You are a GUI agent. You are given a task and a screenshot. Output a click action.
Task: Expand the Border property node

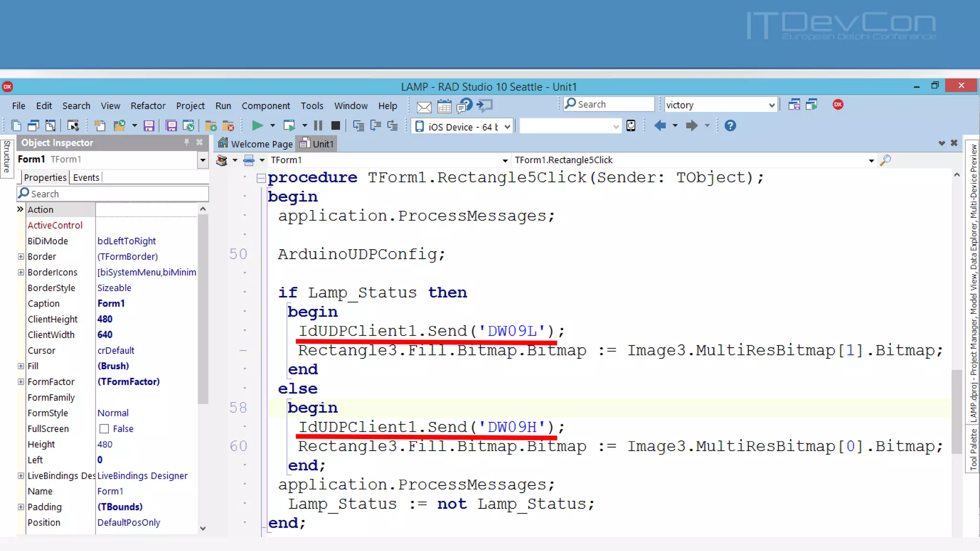(21, 256)
